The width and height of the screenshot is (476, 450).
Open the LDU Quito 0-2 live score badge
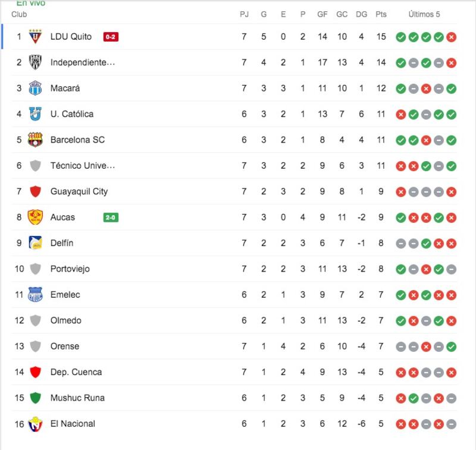(x=111, y=37)
